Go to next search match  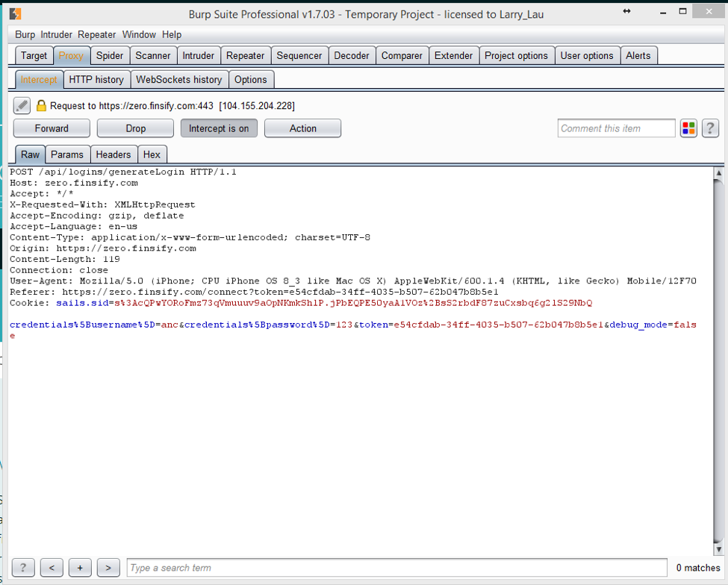[x=108, y=567]
